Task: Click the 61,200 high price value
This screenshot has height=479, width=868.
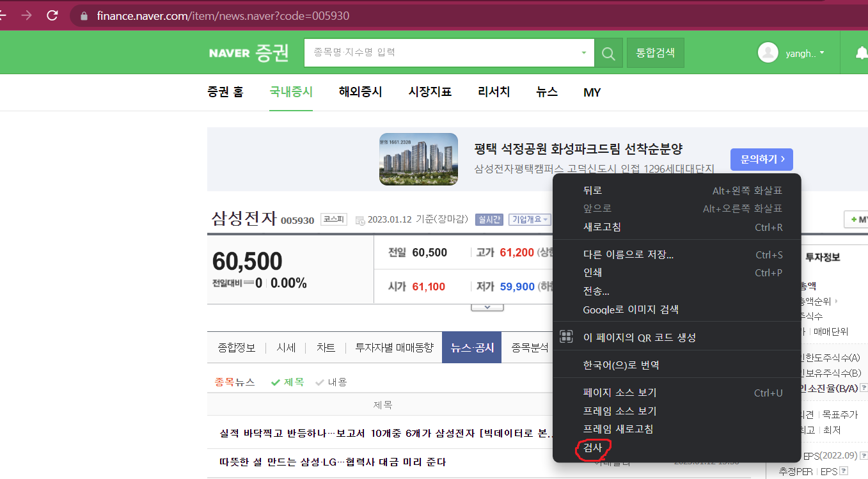Action: pos(517,253)
